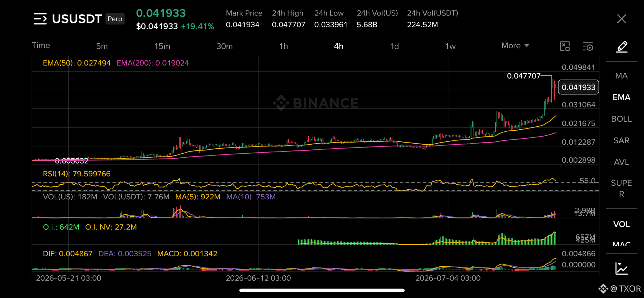Tap the current price tag 0.041933 on axis
644x298 pixels.
(578, 87)
